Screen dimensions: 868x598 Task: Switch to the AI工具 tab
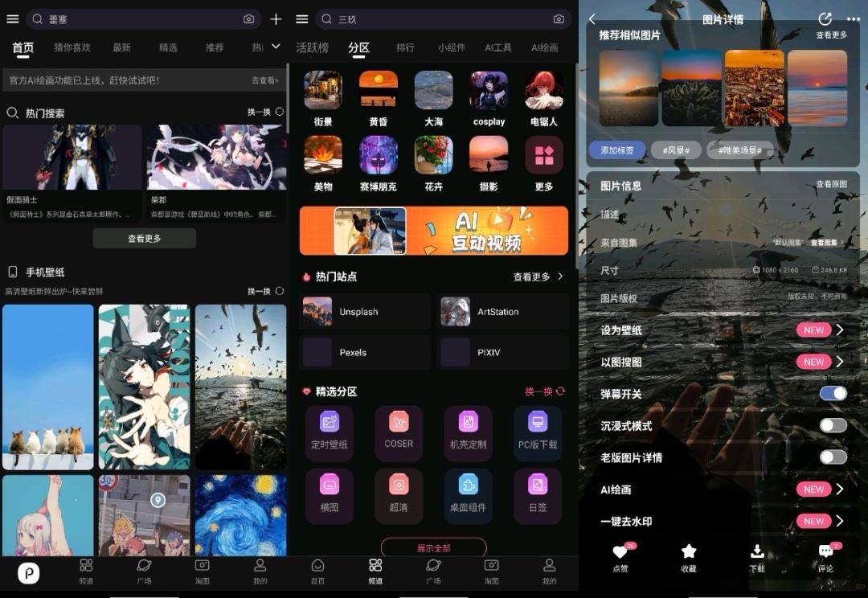(x=498, y=47)
